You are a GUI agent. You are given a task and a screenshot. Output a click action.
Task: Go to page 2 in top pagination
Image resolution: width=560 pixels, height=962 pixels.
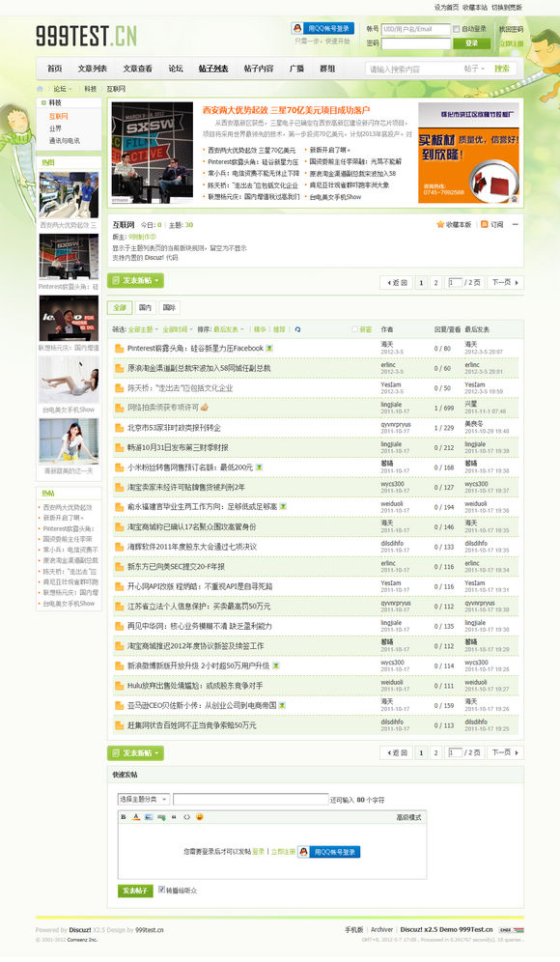tap(436, 282)
